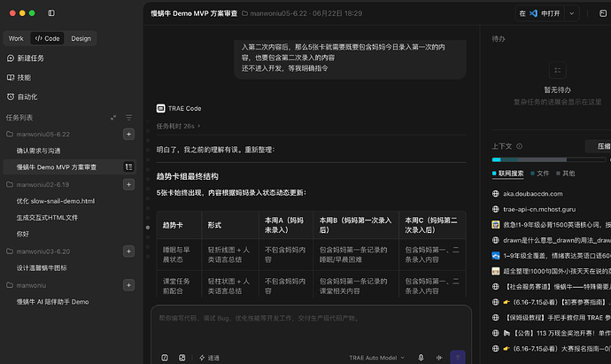611x364 pixels.
Task: Open the 设计温馨蜗牛图标 task
Action: (42, 267)
